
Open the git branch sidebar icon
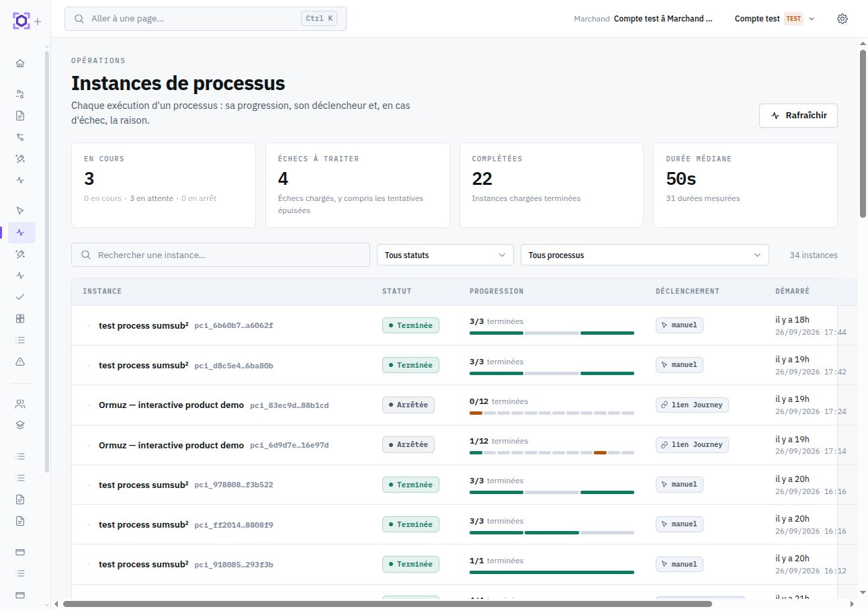pos(20,137)
